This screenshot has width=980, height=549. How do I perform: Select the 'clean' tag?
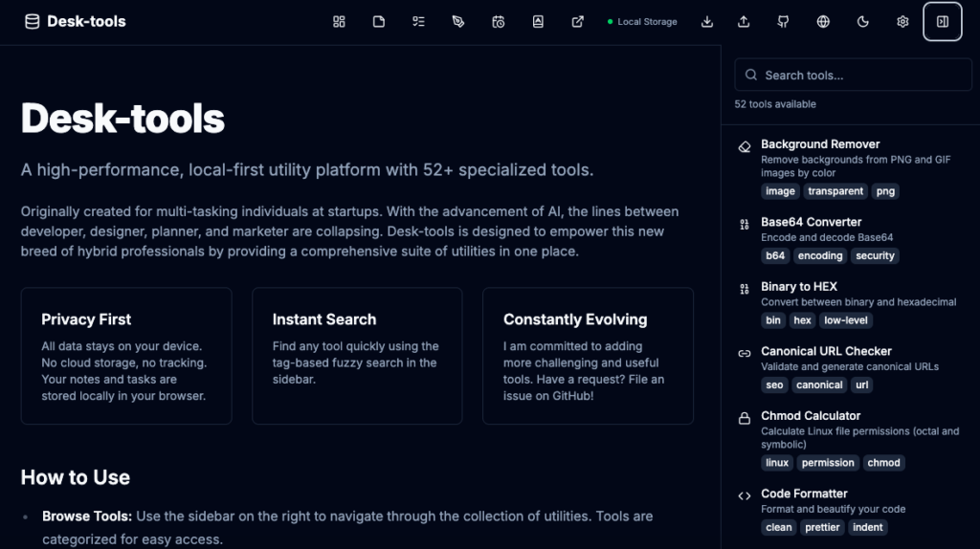tap(779, 528)
